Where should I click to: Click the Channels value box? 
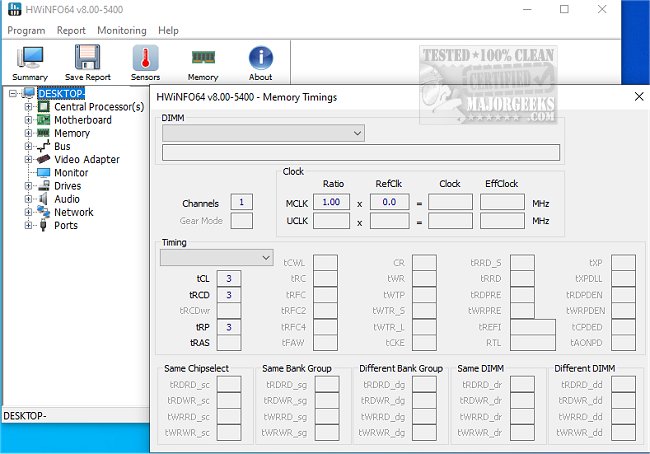pyautogui.click(x=241, y=203)
